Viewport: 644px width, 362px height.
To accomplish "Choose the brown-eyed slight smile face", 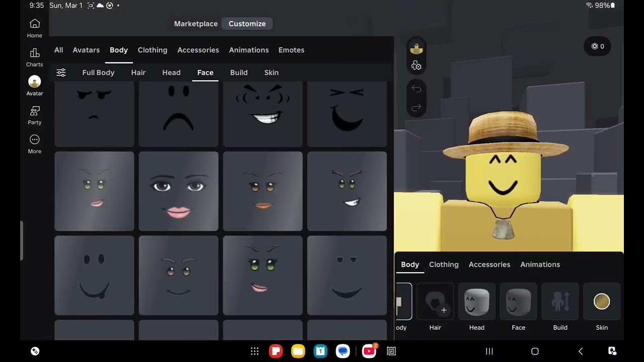I will (179, 276).
